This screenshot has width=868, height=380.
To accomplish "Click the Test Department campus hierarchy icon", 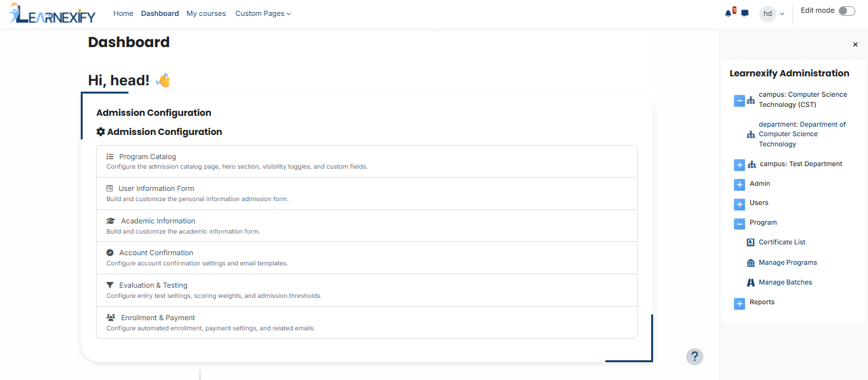I will [752, 164].
